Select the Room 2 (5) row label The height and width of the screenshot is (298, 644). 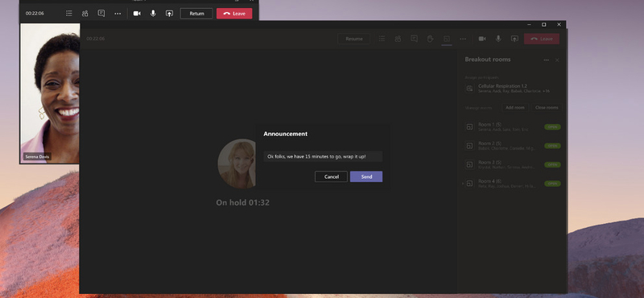[489, 143]
